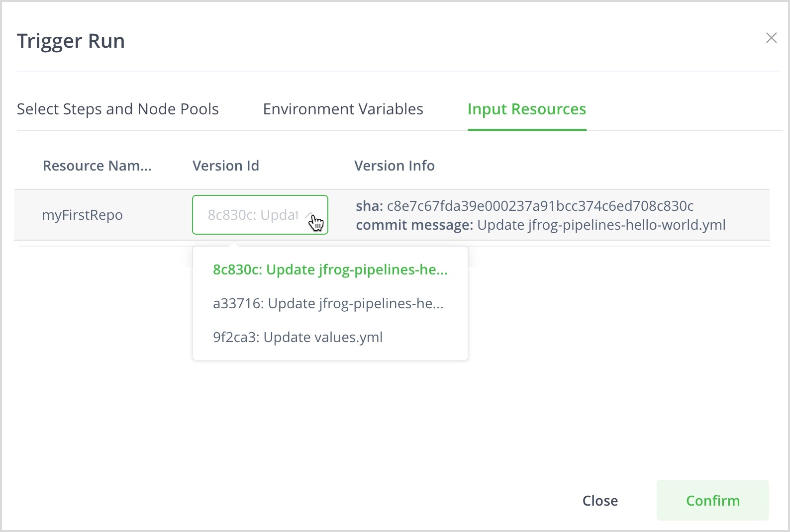Collapse the version dropdown using its chevron arrow
Viewport: 790px width, 532px height.
pyautogui.click(x=310, y=215)
